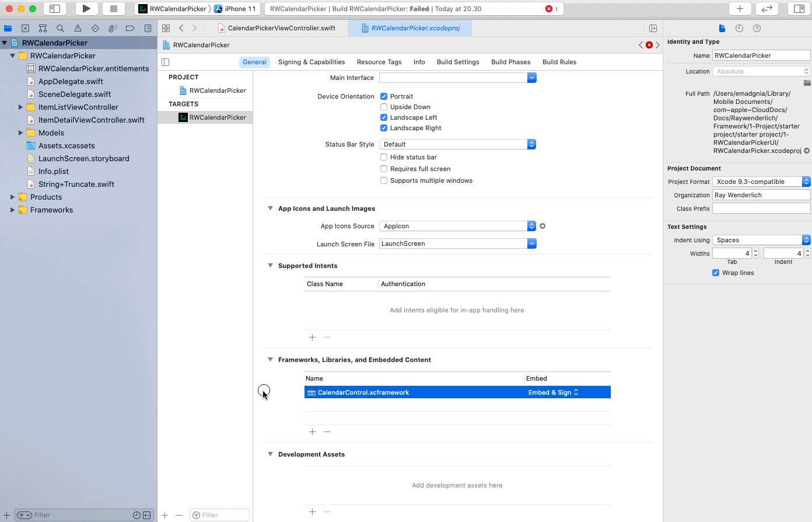Open the Source Control navigator
812x522 pixels.
26,28
